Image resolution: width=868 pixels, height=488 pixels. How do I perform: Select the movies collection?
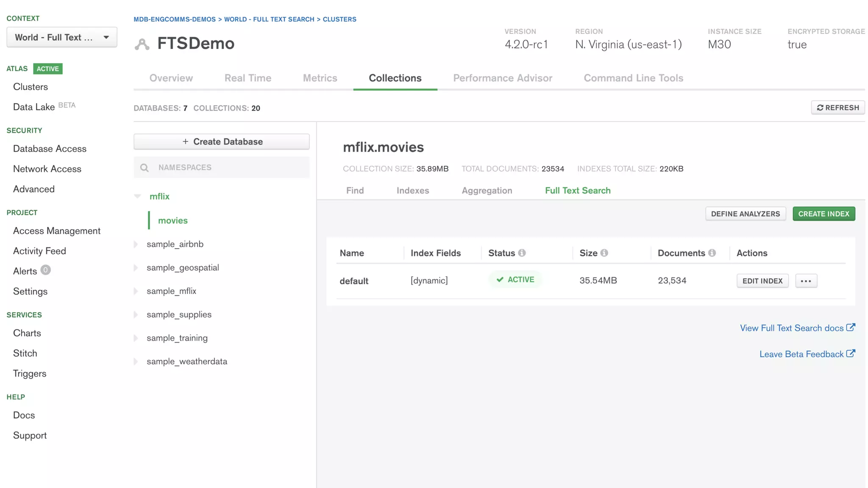172,221
